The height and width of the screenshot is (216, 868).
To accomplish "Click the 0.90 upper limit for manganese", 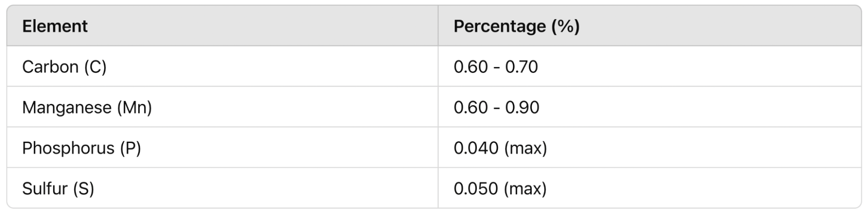I will pos(522,107).
